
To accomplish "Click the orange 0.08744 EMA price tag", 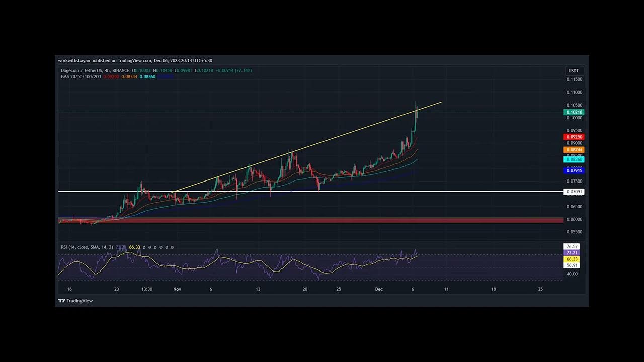I will tap(574, 150).
